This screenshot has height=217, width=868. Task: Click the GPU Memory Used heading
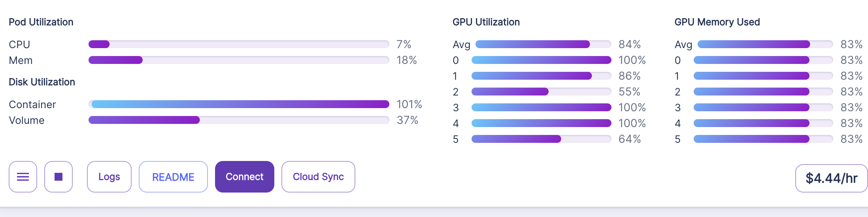[x=717, y=22]
